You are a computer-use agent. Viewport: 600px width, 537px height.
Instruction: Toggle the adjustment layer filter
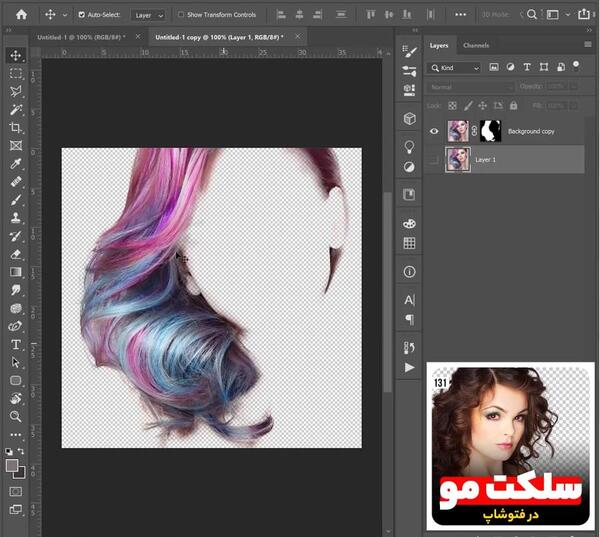[510, 67]
